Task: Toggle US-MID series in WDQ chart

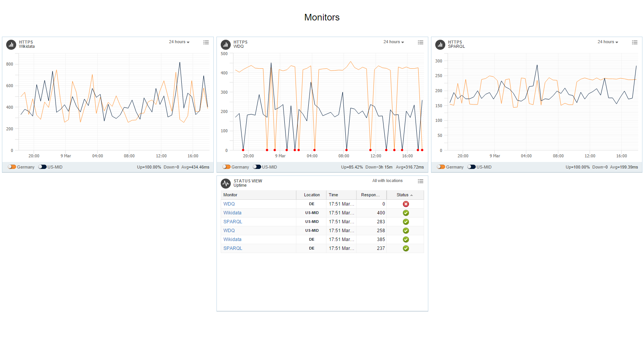Action: (257, 167)
